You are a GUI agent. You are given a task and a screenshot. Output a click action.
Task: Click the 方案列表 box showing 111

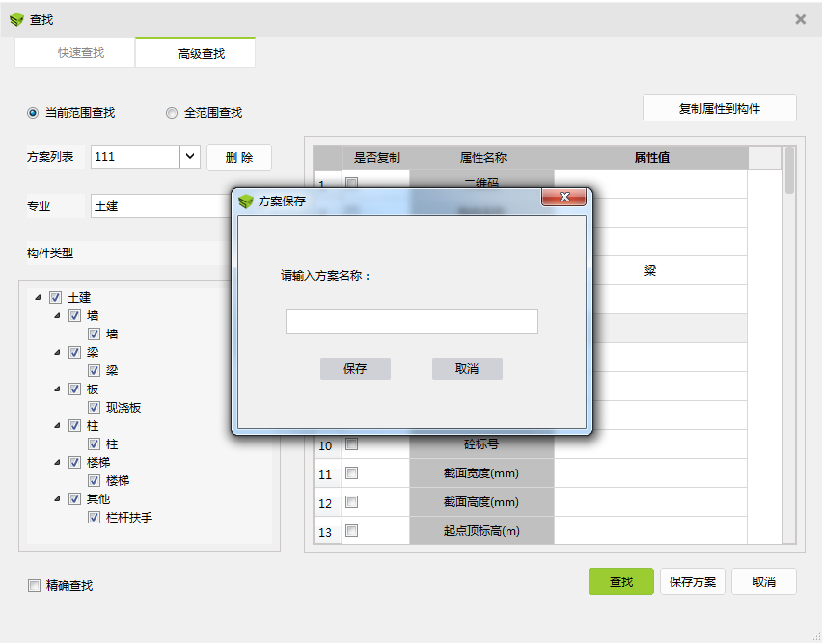tap(135, 157)
